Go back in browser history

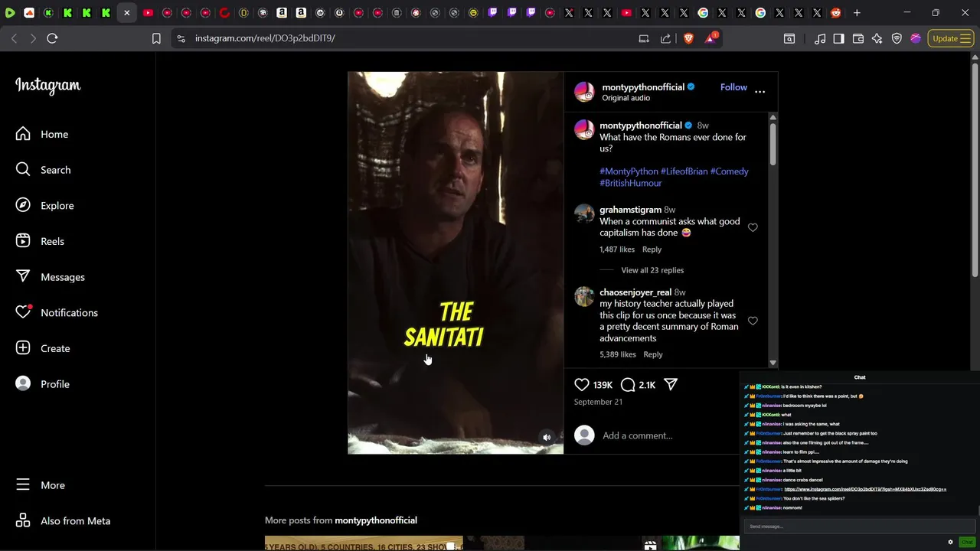tap(14, 38)
